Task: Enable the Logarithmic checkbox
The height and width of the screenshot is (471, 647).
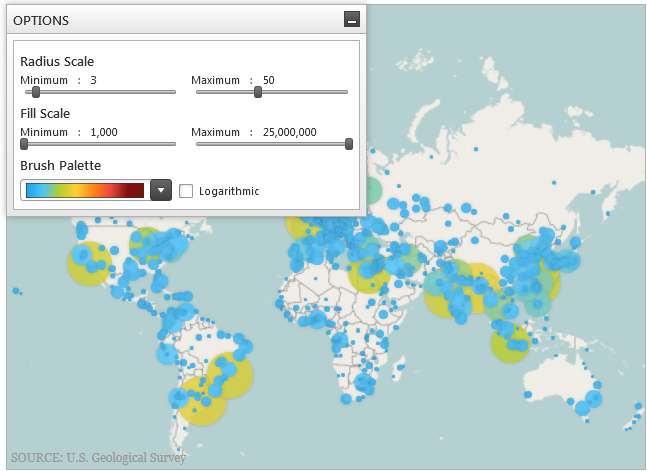Action: [186, 191]
